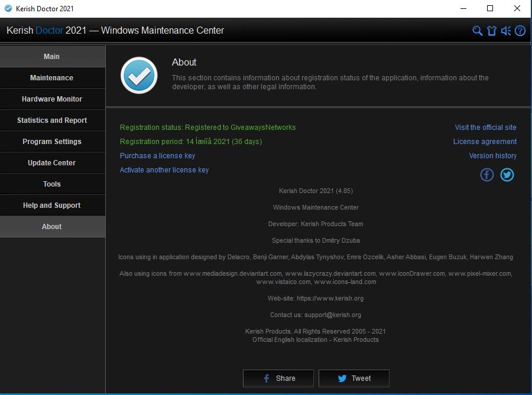The width and height of the screenshot is (532, 395).
Task: Visit the official site link
Action: click(x=485, y=128)
